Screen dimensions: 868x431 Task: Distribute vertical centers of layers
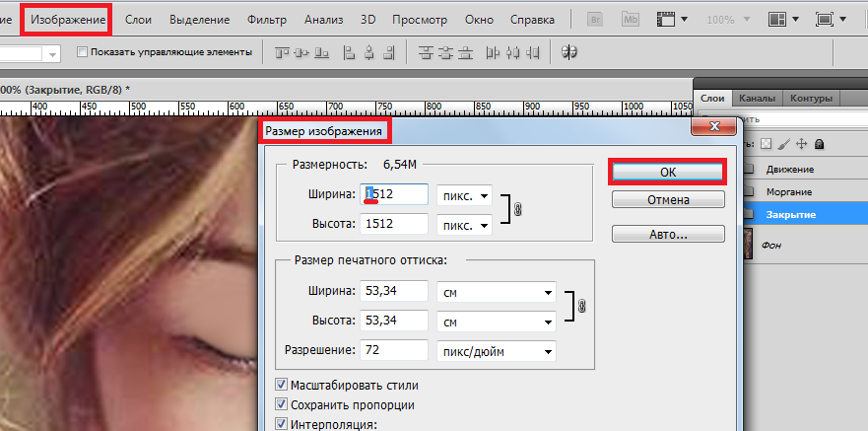[446, 52]
